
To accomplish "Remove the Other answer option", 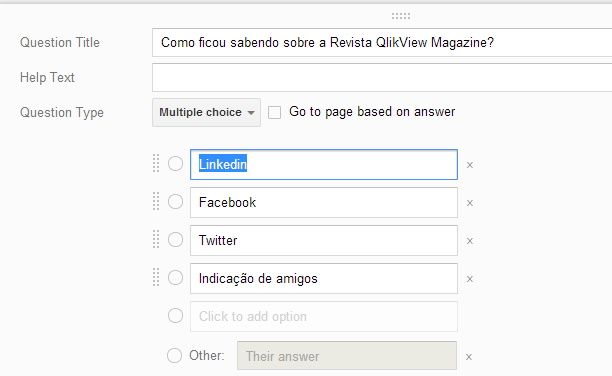I will [x=469, y=357].
